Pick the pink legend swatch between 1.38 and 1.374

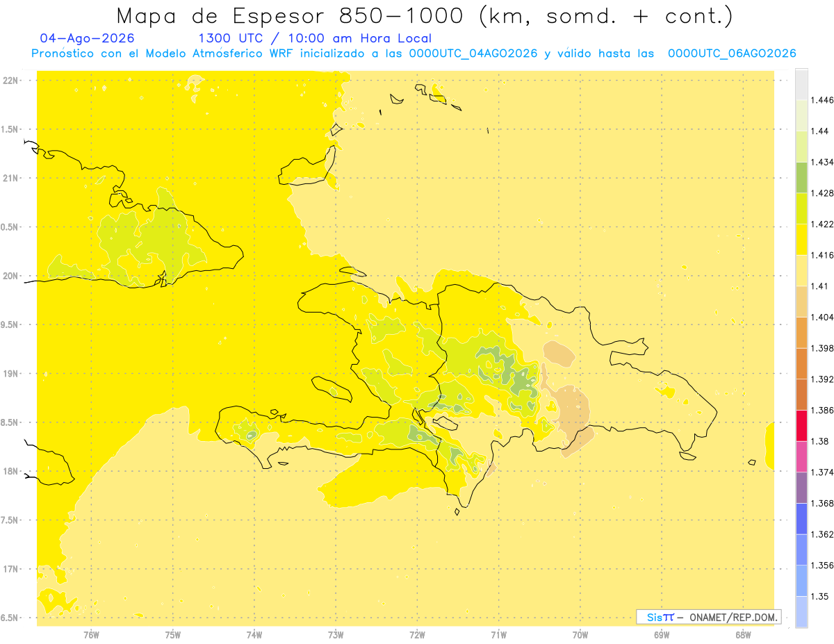coord(801,456)
